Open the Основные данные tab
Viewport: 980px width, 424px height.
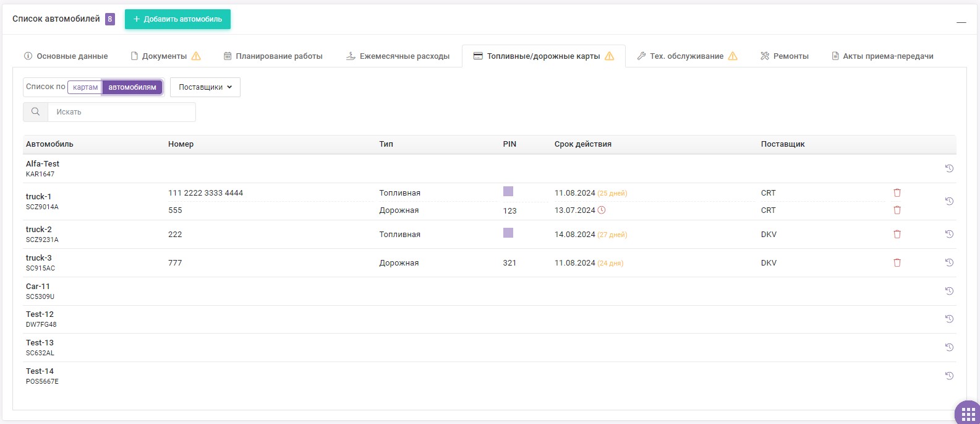66,56
